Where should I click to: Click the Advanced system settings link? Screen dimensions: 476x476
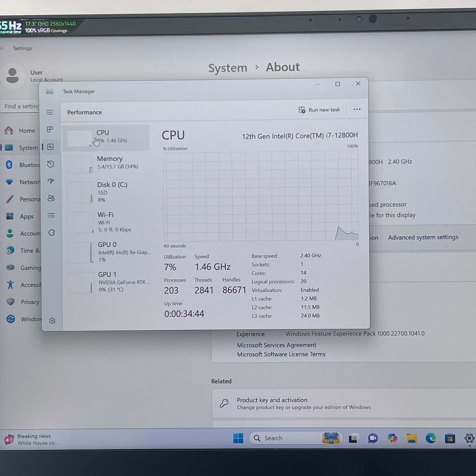[423, 237]
